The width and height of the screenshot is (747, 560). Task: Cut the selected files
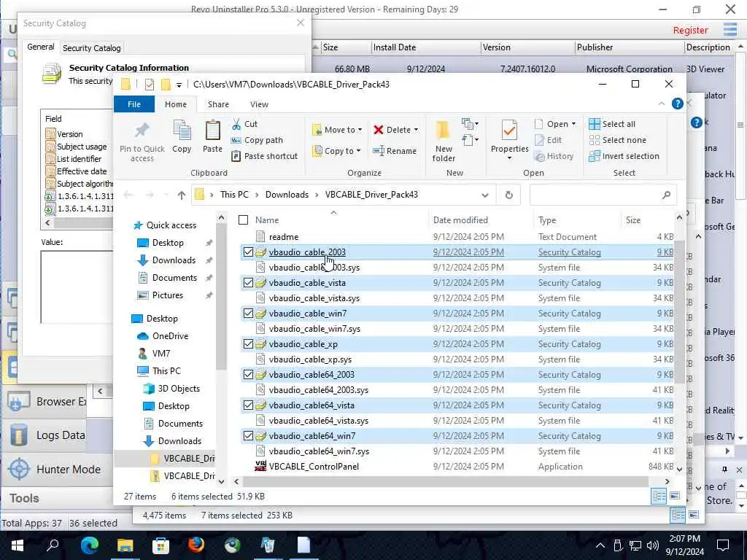point(244,124)
